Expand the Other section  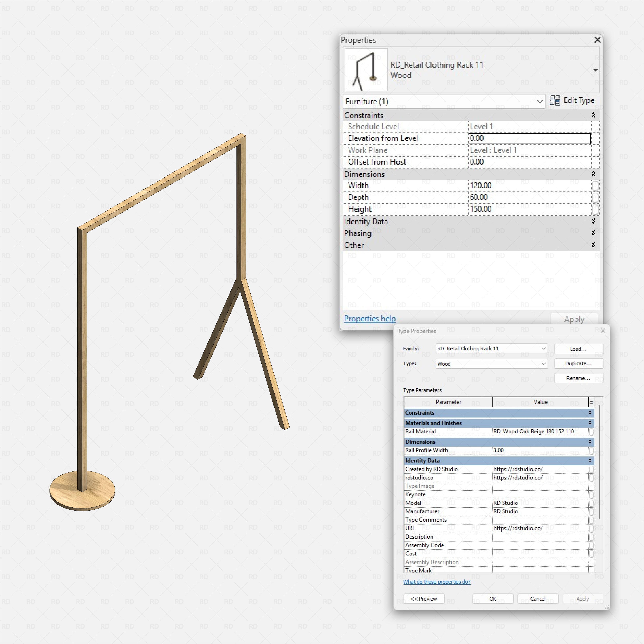593,245
